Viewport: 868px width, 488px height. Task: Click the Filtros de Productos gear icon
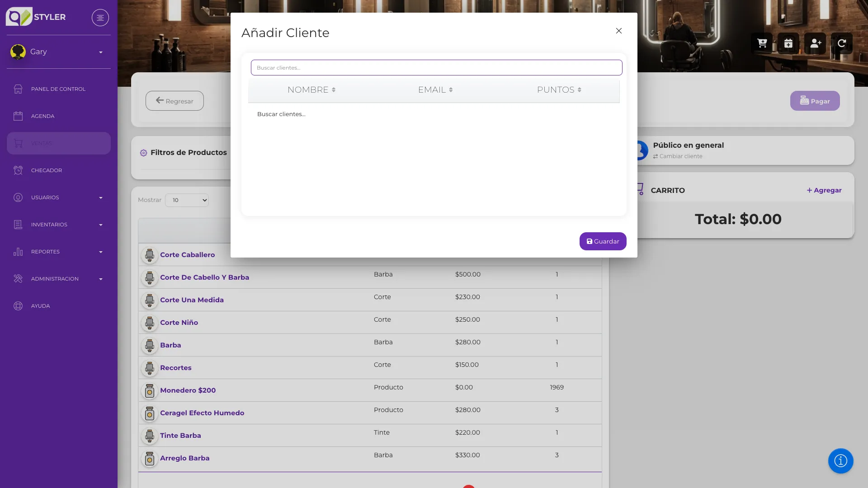coord(143,153)
